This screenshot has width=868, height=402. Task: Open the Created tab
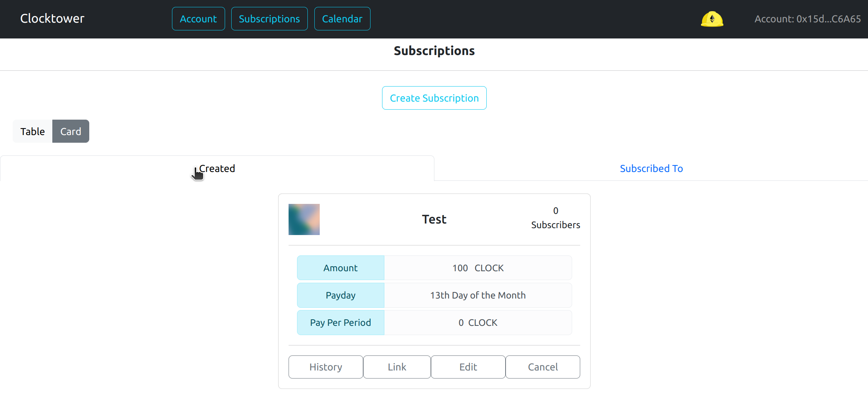[217, 168]
